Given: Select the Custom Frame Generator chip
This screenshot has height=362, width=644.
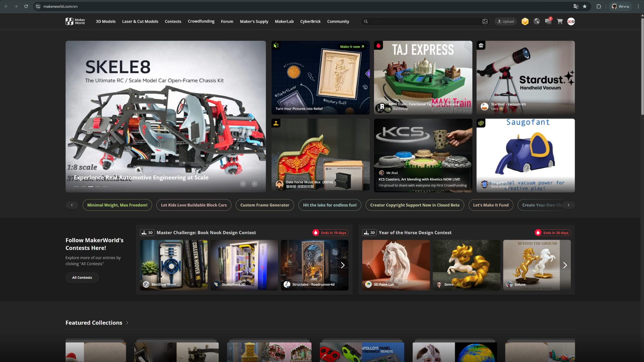Looking at the screenshot, I should coord(265,205).
